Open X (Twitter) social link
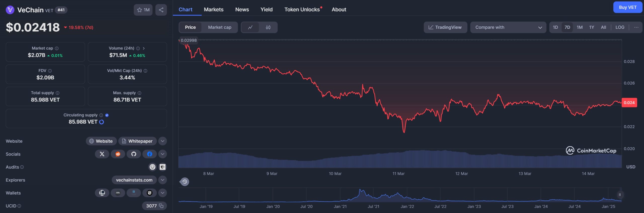The height and width of the screenshot is (213, 644). tap(102, 154)
